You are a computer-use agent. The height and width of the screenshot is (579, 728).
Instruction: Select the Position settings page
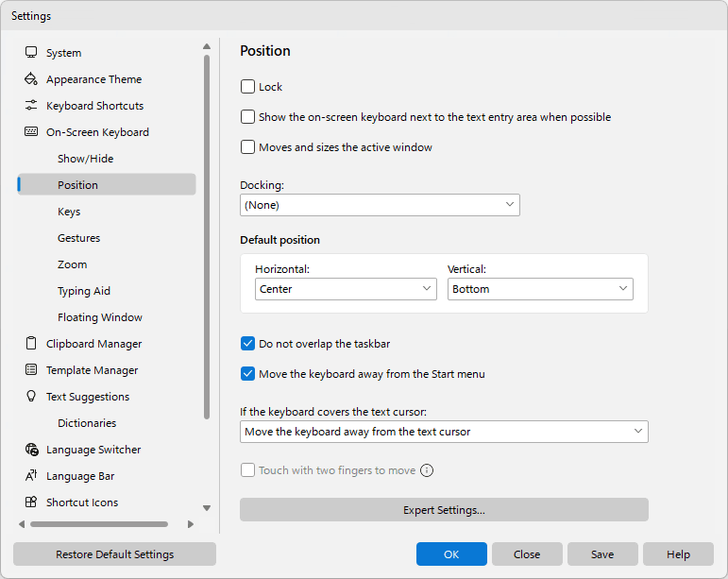point(107,185)
